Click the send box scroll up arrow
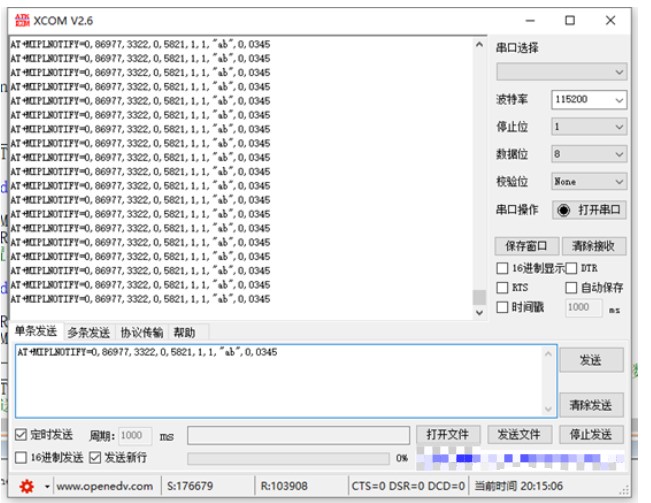The image size is (651, 503). coord(548,354)
